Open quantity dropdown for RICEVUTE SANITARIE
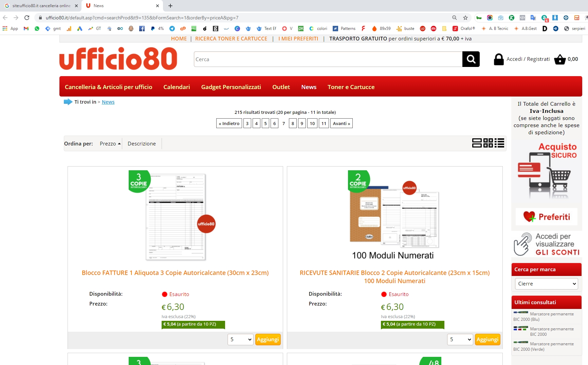The width and height of the screenshot is (588, 365). click(460, 339)
